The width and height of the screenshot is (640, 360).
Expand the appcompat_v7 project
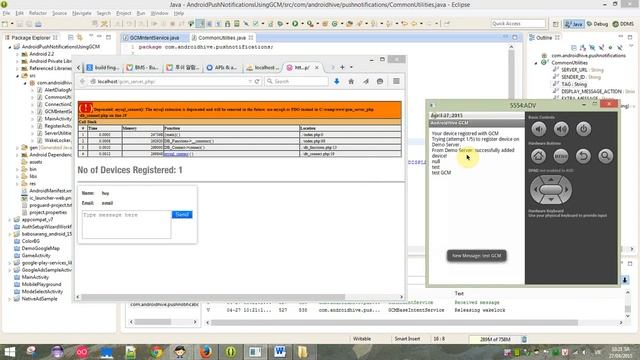click(x=10, y=220)
